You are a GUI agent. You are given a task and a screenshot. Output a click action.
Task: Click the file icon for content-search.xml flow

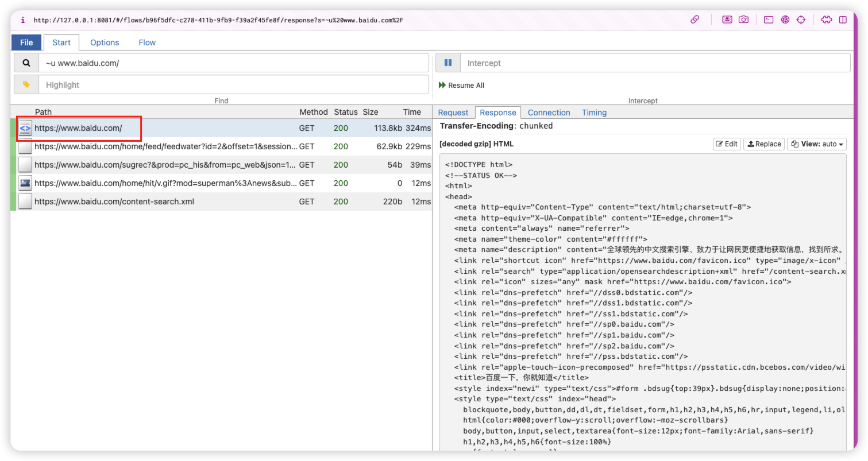[x=25, y=202]
